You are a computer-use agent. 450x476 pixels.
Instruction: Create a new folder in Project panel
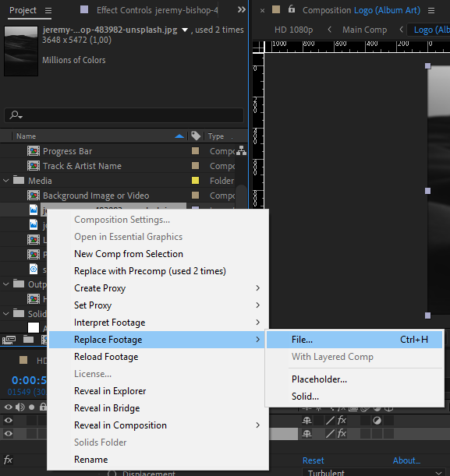point(28,339)
